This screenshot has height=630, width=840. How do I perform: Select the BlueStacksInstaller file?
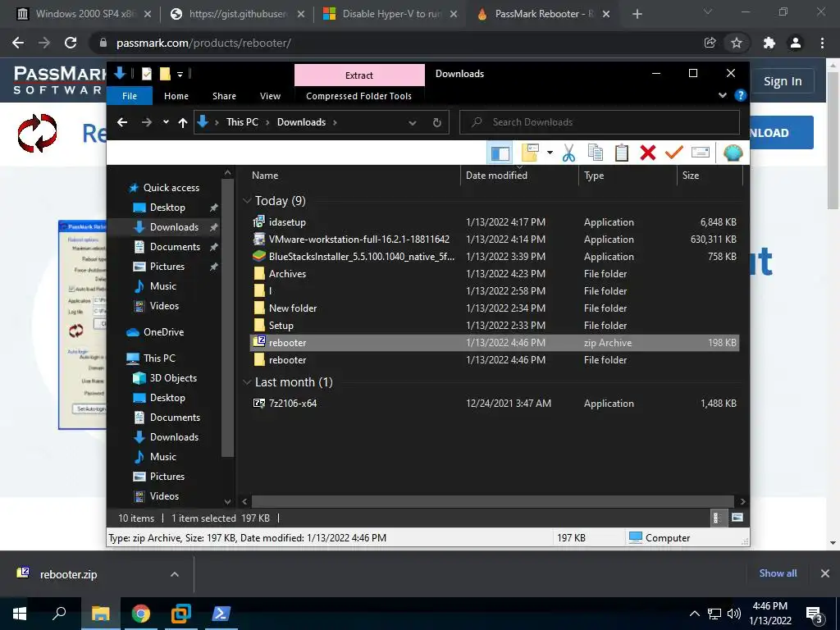pos(494,257)
